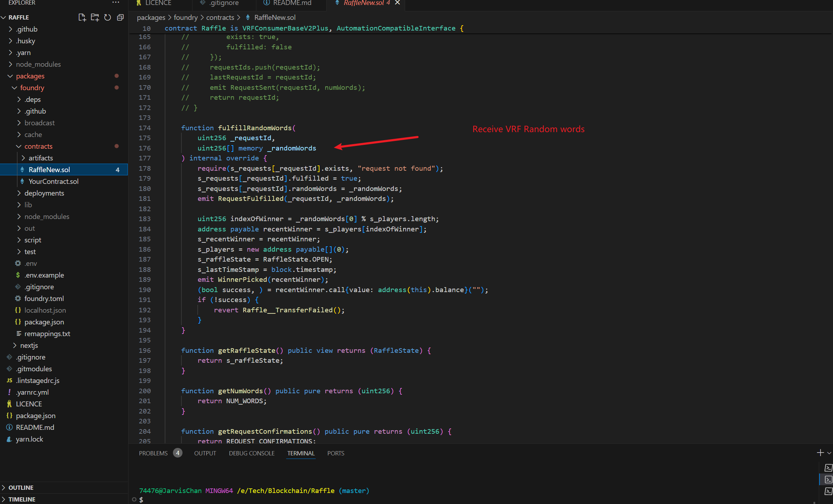Expand the cache folder
Viewport: 833px width, 504px height.
(64, 135)
